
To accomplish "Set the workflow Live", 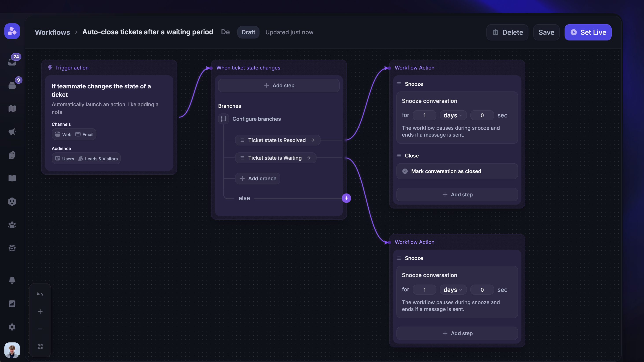I will tap(588, 32).
